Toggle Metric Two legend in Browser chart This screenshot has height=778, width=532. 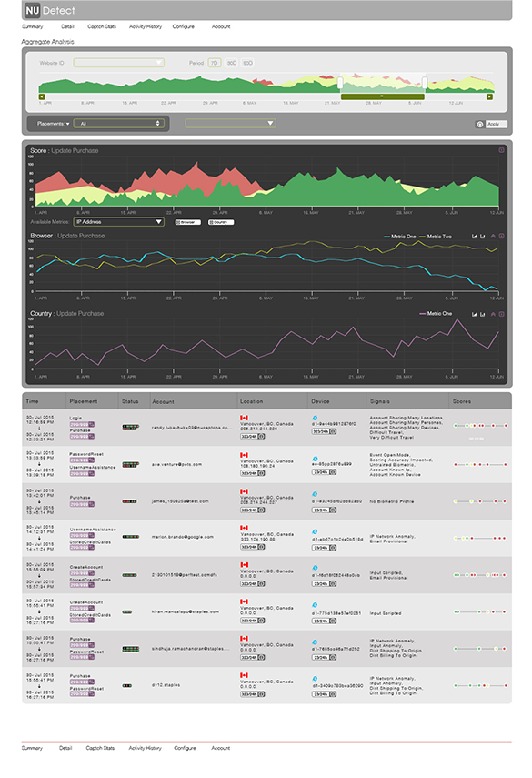tap(436, 237)
